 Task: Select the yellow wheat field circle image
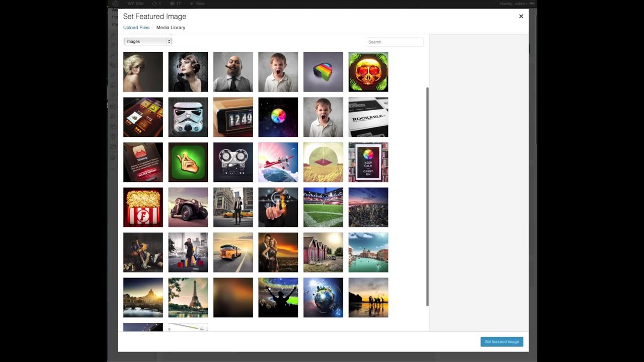click(x=323, y=162)
